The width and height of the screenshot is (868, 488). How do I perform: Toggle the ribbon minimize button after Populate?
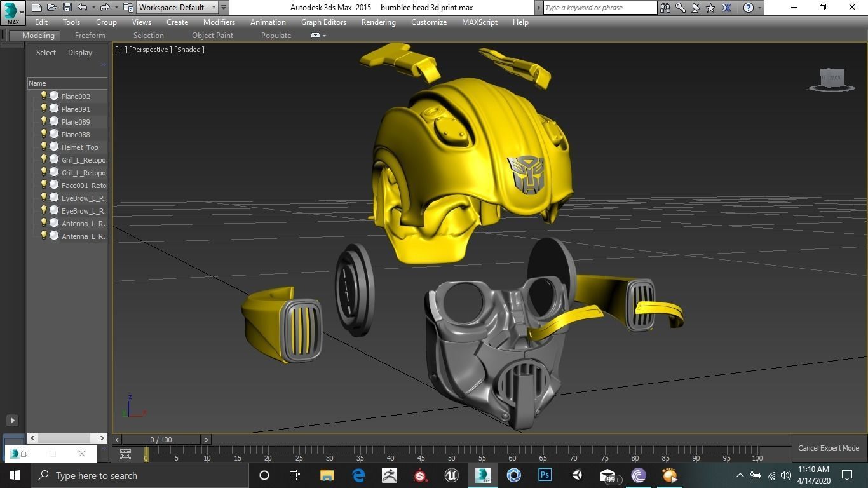point(315,36)
